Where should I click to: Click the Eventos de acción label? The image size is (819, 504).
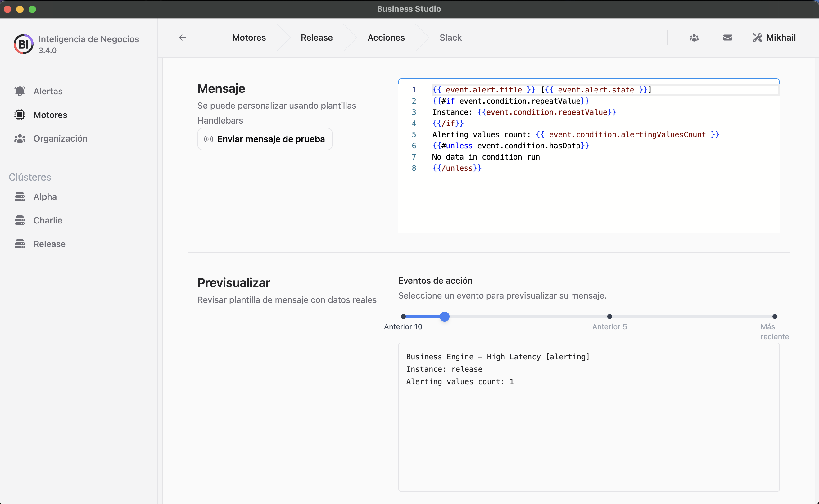(x=435, y=281)
